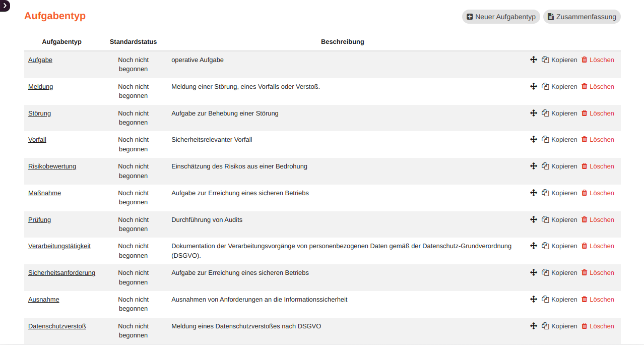The width and height of the screenshot is (644, 345).
Task: Click the move handle in the Datenschutzverstoß row
Action: pyautogui.click(x=534, y=326)
